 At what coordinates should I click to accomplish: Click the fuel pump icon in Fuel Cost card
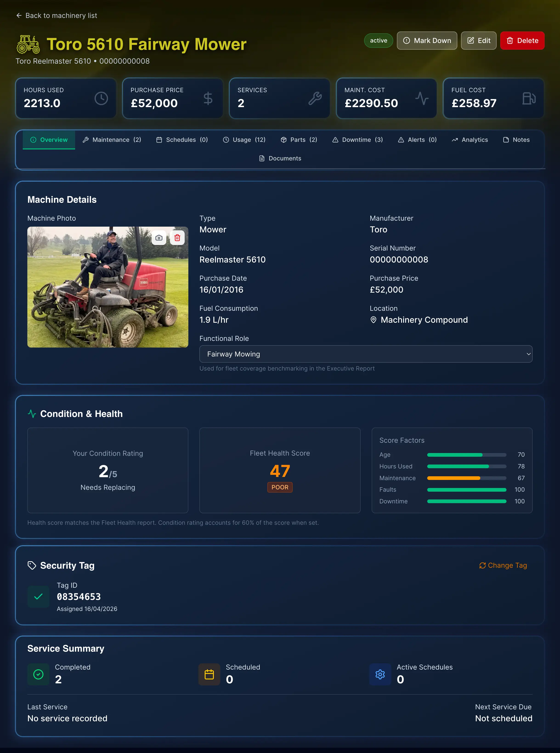click(x=529, y=98)
